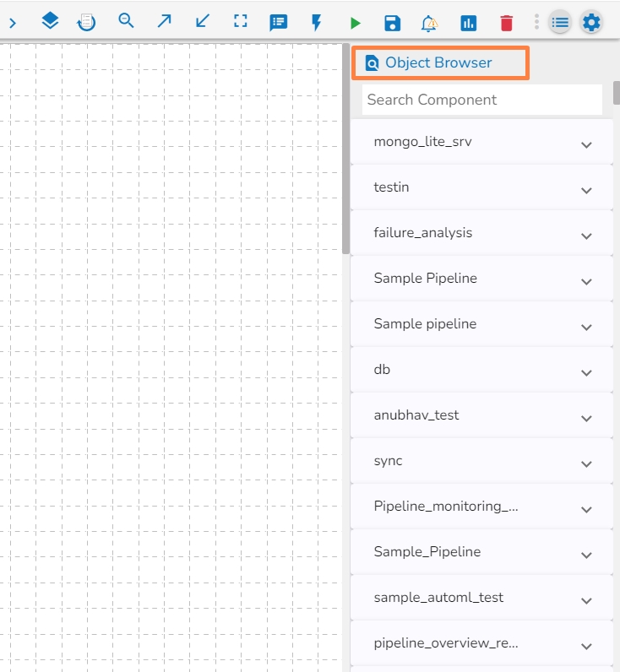Click the Search Component input field
Image resolution: width=620 pixels, height=672 pixels.
(x=481, y=100)
